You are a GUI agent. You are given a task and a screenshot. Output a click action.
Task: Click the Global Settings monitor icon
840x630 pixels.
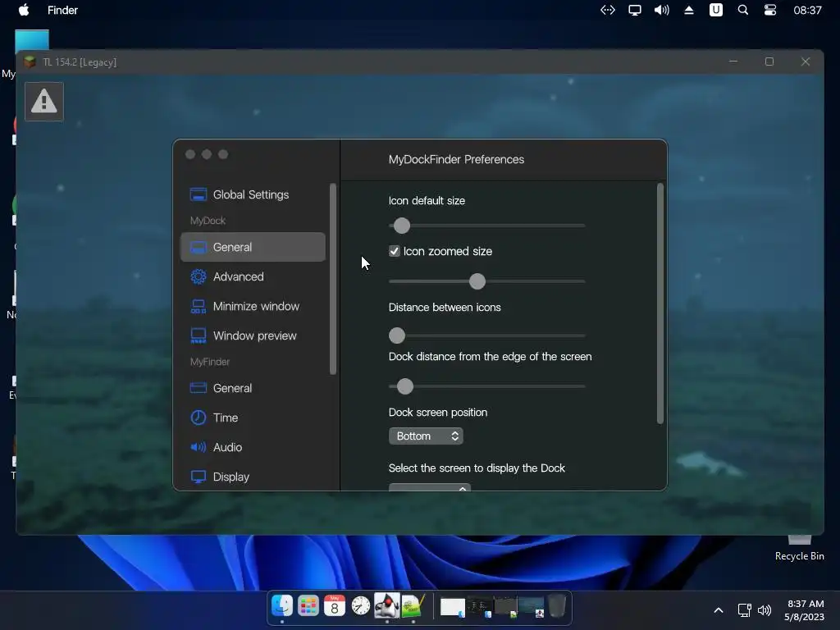tap(199, 194)
